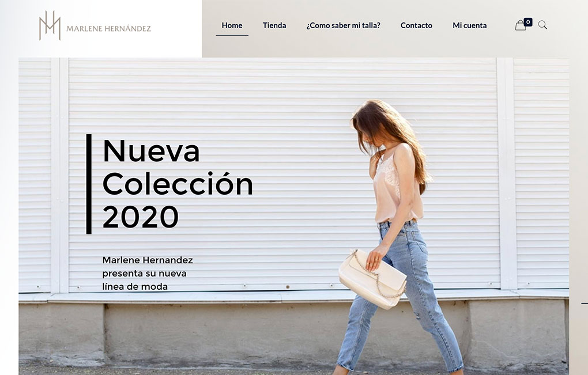Open ¿Como saber mi talla? page

343,25
